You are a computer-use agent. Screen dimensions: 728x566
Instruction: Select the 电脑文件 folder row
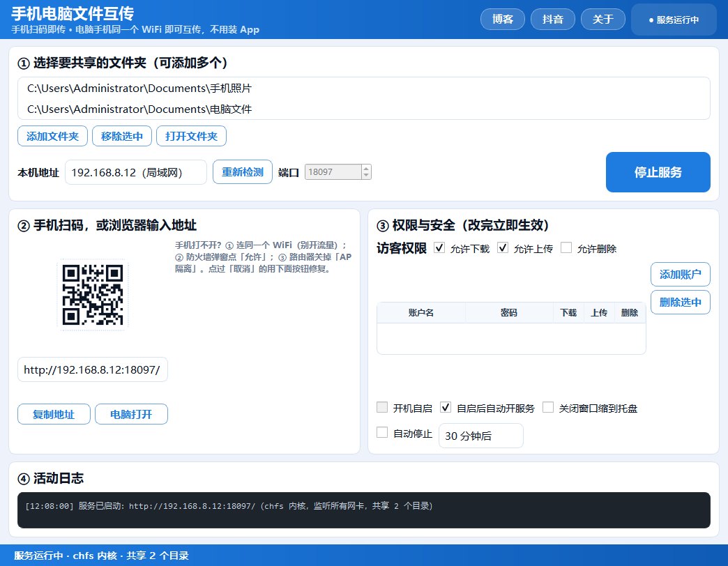(363, 109)
